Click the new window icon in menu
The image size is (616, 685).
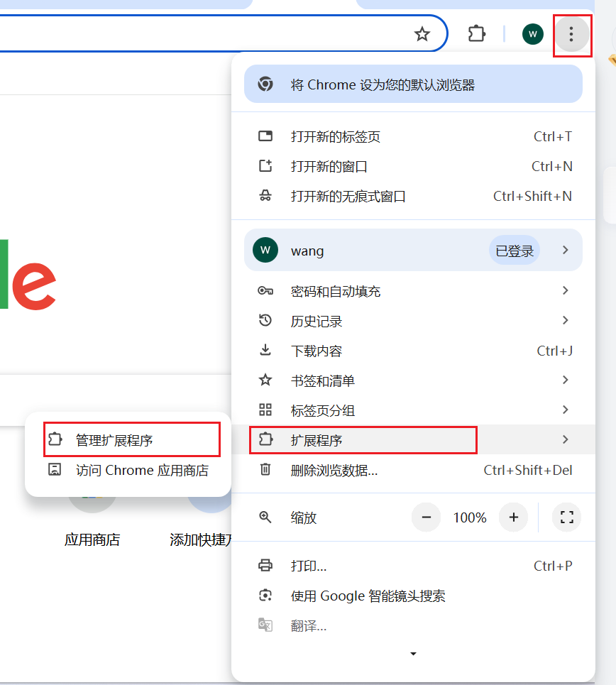265,165
